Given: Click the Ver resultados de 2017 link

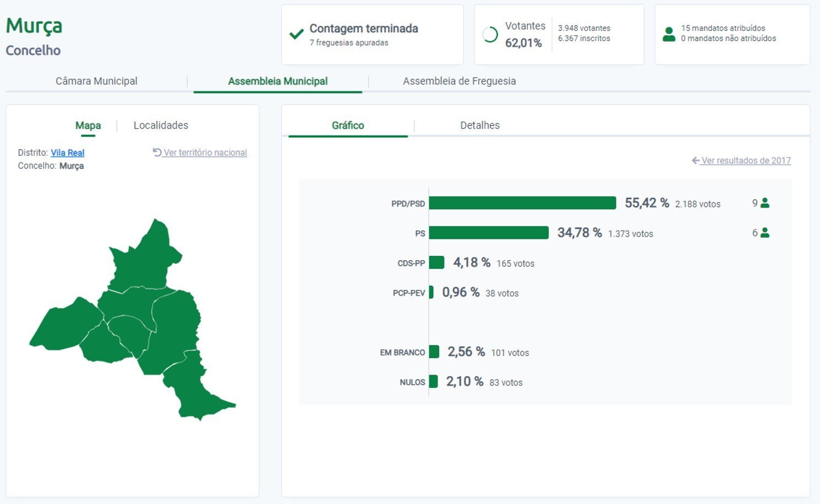Looking at the screenshot, I should pos(746,161).
